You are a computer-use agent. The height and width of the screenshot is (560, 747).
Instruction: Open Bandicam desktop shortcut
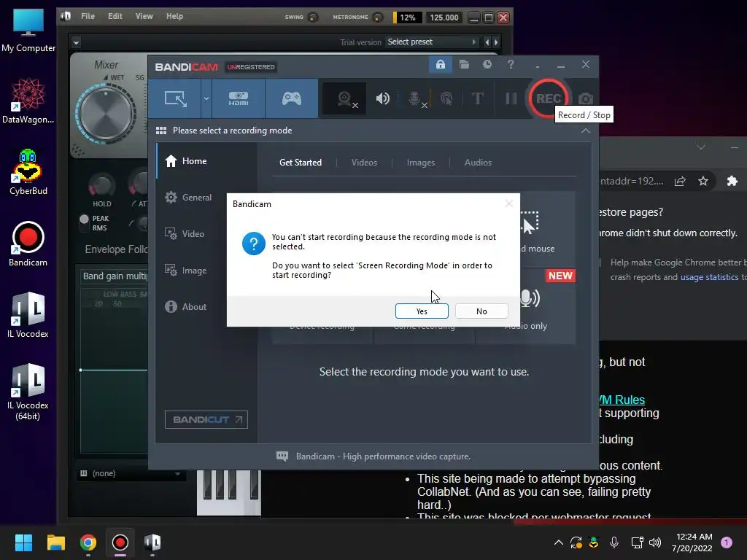[28, 244]
